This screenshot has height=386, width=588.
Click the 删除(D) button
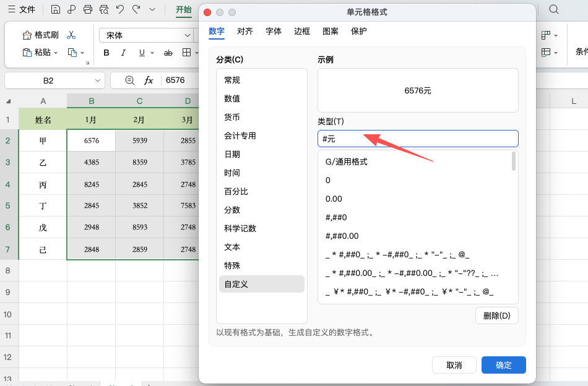[x=497, y=315]
